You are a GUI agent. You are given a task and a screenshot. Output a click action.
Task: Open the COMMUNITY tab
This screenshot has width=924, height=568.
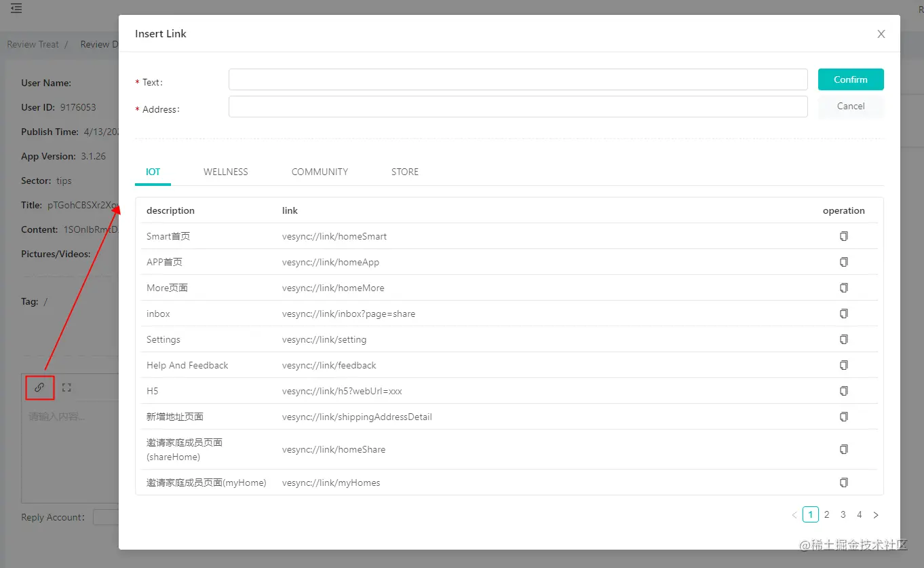(x=320, y=171)
